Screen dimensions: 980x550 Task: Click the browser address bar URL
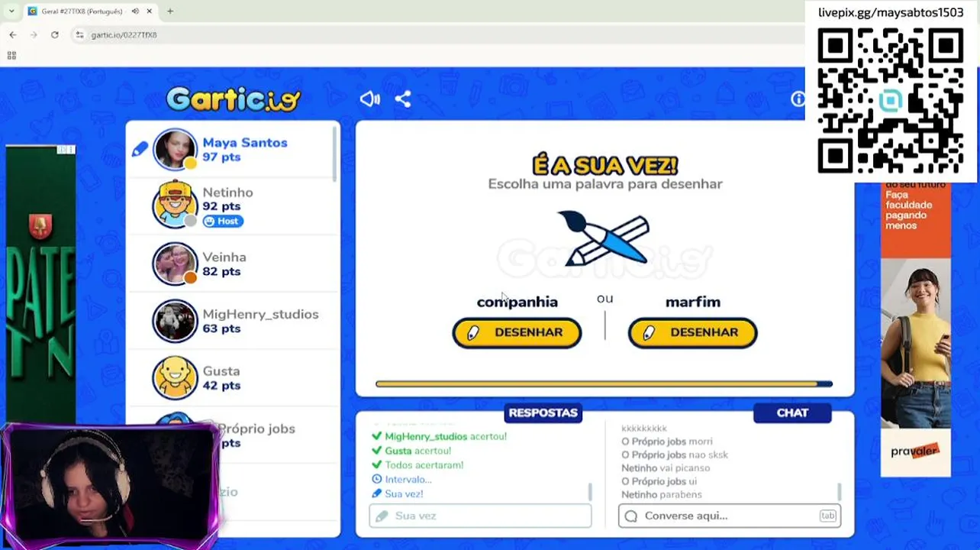[124, 35]
